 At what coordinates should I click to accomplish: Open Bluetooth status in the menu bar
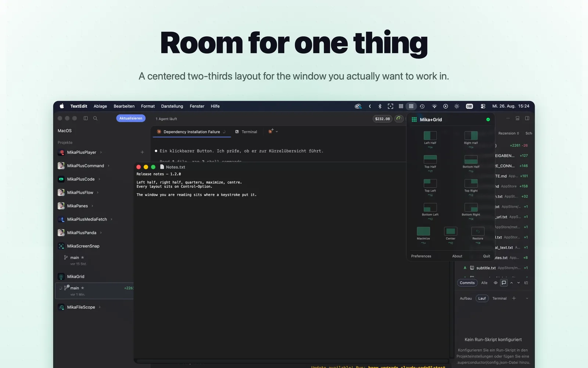(x=380, y=106)
